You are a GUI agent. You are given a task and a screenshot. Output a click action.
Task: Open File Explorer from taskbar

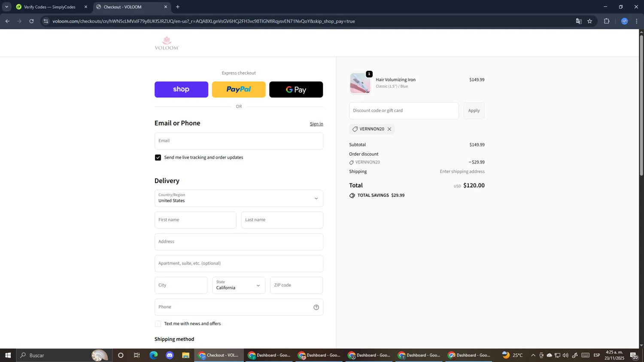pyautogui.click(x=186, y=356)
